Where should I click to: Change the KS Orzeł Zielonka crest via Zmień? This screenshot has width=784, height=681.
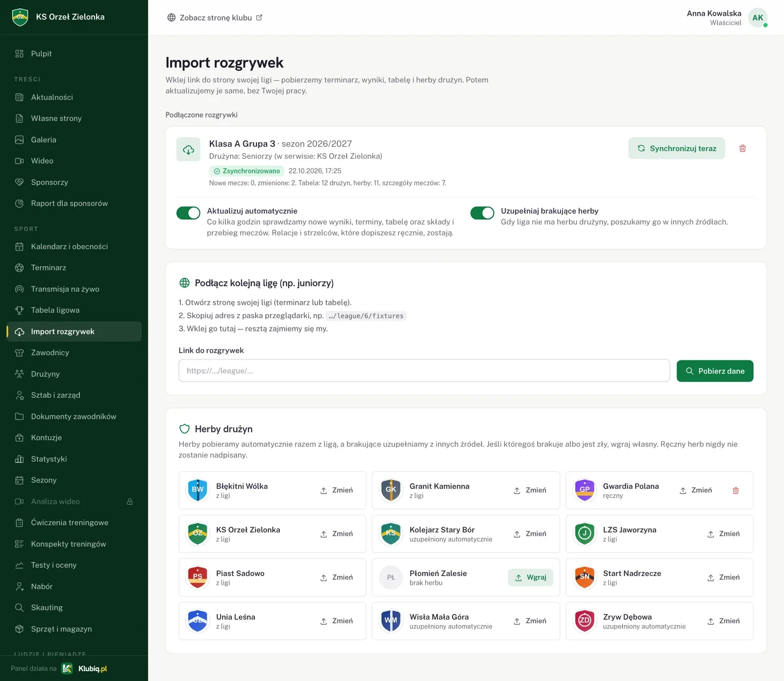pos(337,534)
